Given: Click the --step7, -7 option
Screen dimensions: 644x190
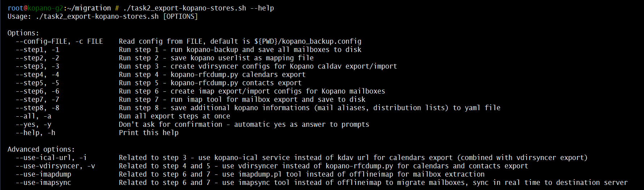Looking at the screenshot, I should point(37,99).
